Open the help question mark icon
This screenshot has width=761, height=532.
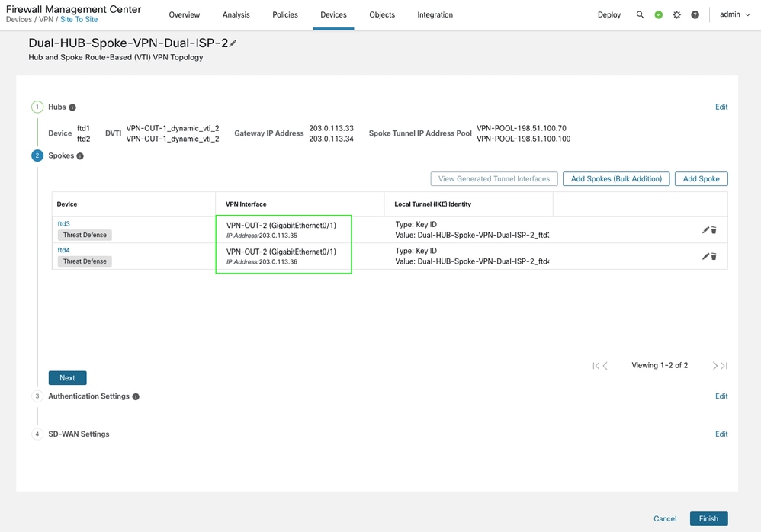695,15
